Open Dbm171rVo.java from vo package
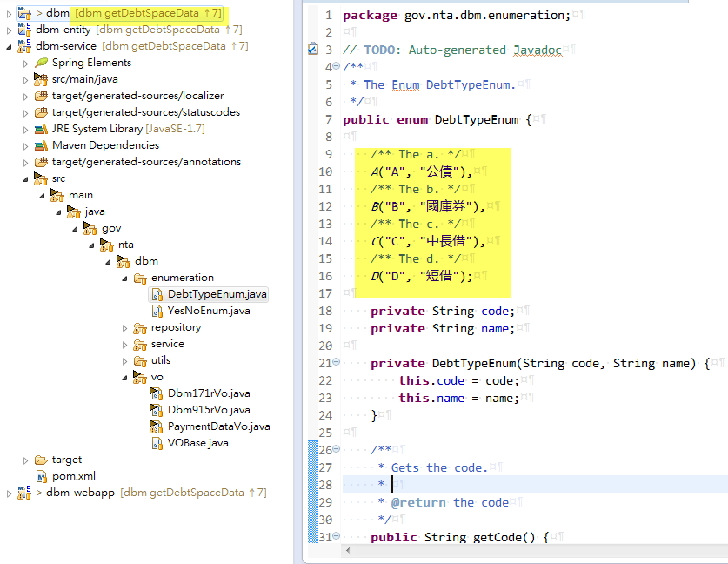The height and width of the screenshot is (564, 728). 209,393
